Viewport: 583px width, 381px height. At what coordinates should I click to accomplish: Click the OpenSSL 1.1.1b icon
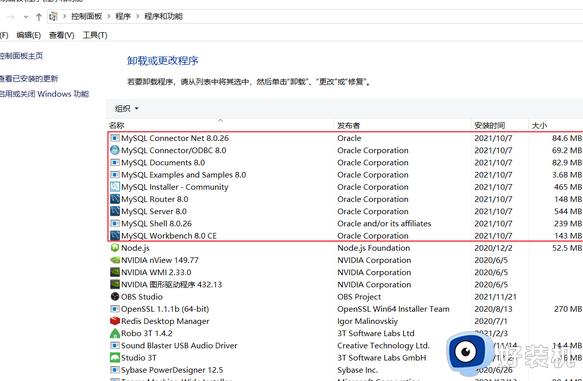coord(115,309)
